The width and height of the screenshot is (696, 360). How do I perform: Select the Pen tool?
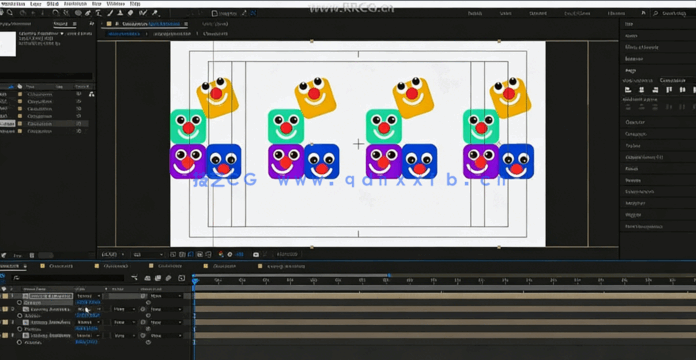[x=88, y=13]
